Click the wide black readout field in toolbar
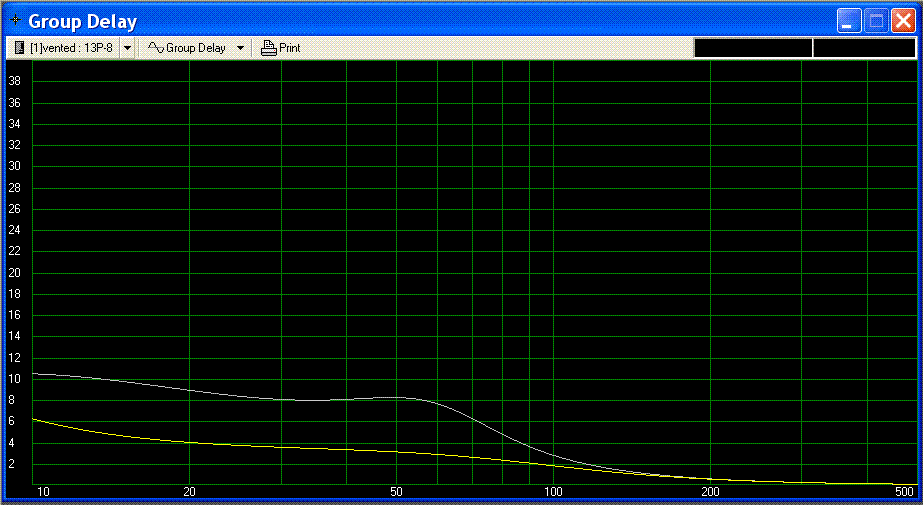 coord(753,48)
